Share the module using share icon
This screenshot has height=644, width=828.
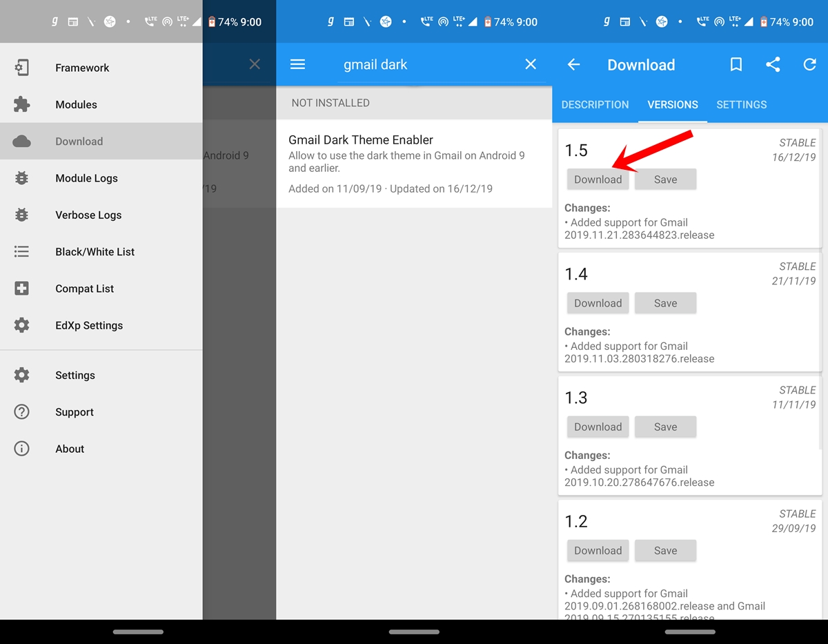773,64
